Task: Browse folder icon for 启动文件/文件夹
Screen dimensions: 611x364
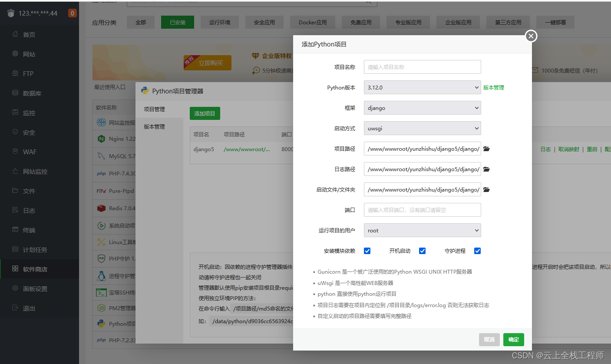Action: point(486,189)
